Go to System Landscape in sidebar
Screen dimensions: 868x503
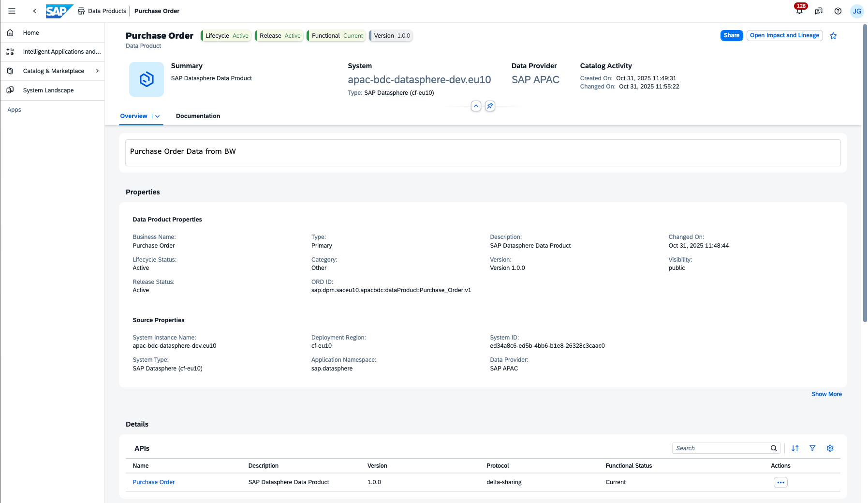point(48,90)
